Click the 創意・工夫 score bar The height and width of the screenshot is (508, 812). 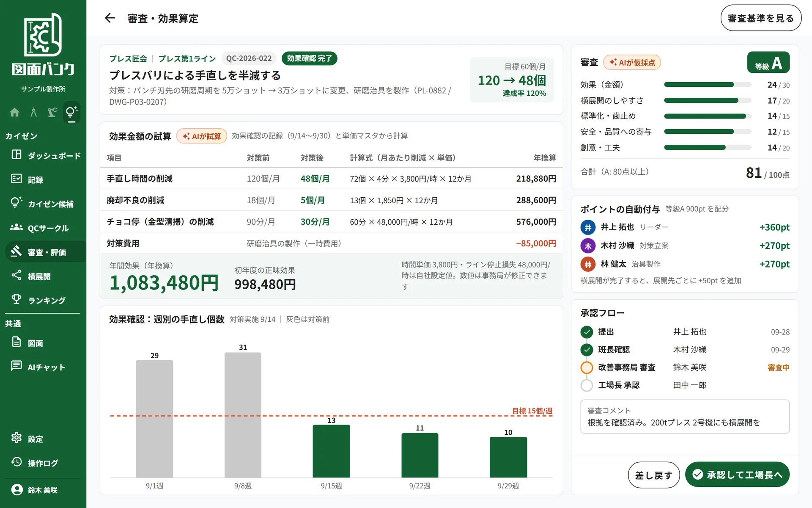[708, 147]
